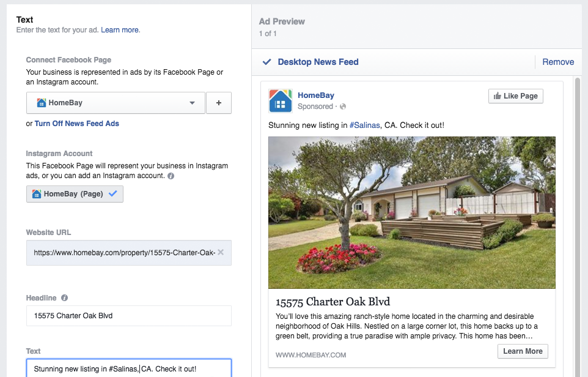The width and height of the screenshot is (588, 377).
Task: Toggle the Desktop News Feed checkmark
Action: pos(266,62)
